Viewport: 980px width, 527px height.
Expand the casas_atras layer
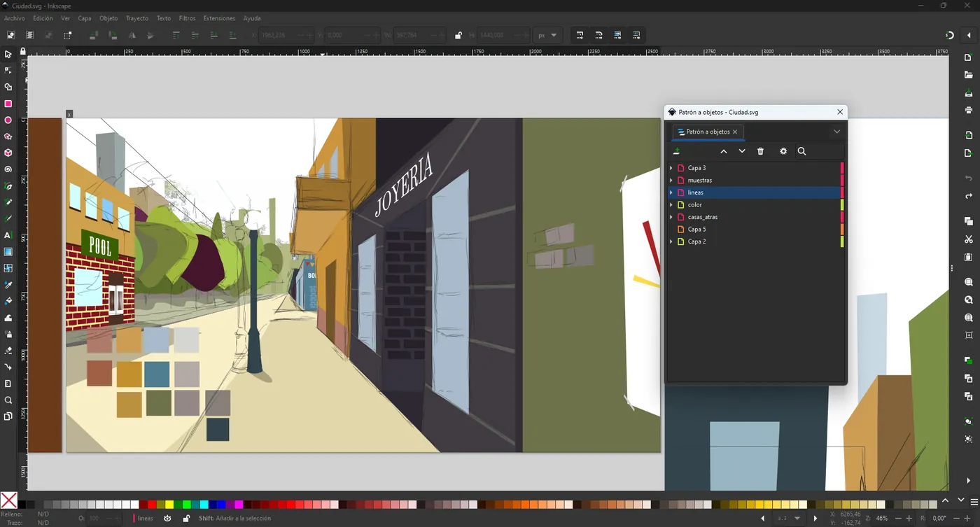pos(671,217)
